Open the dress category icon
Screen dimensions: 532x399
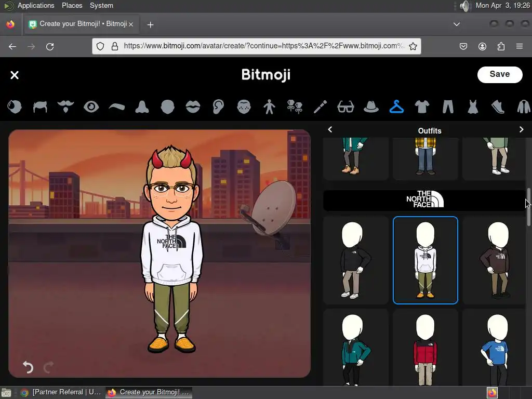tap(473, 107)
